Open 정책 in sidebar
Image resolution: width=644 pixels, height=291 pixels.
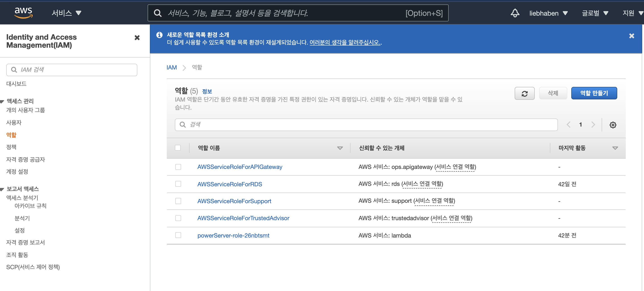pyautogui.click(x=11, y=147)
